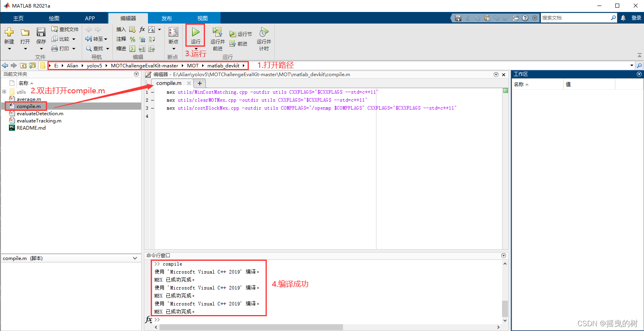Open the Workspace panel actions menu

pos(639,74)
